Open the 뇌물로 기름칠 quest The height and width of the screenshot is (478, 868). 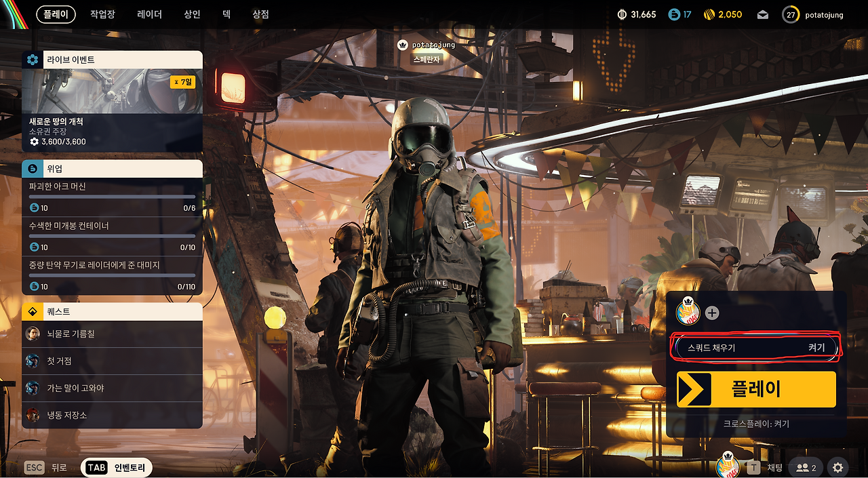[113, 334]
